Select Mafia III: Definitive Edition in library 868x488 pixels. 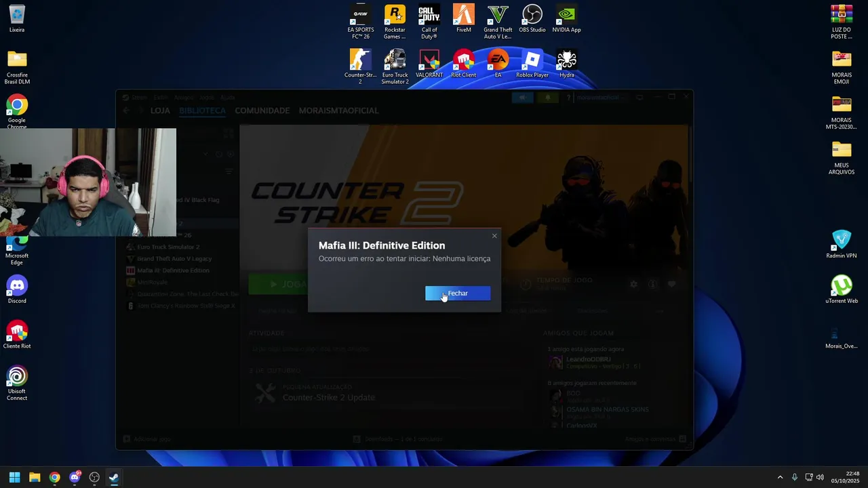173,270
